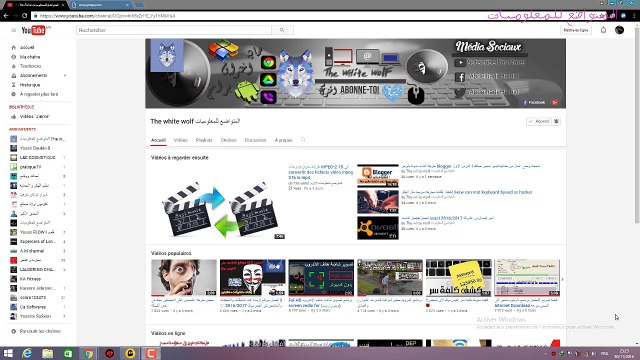640x360 pixels.
Task: Open Ca Softwares subscription
Action: pyautogui.click(x=33, y=307)
